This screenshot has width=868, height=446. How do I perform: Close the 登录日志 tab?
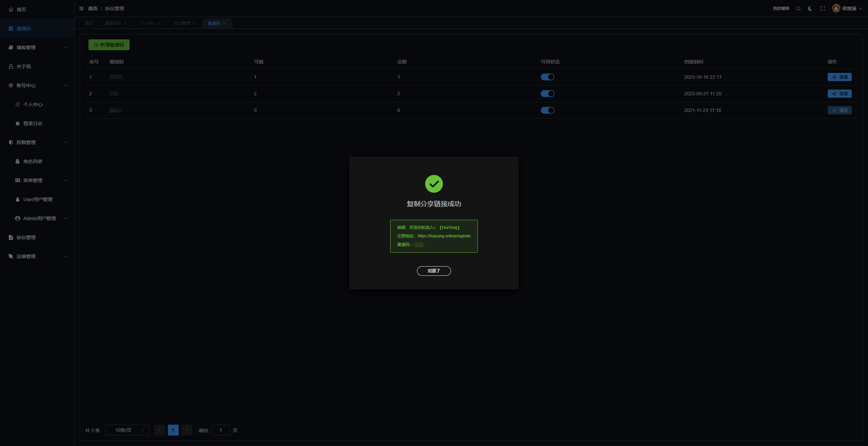pos(125,23)
